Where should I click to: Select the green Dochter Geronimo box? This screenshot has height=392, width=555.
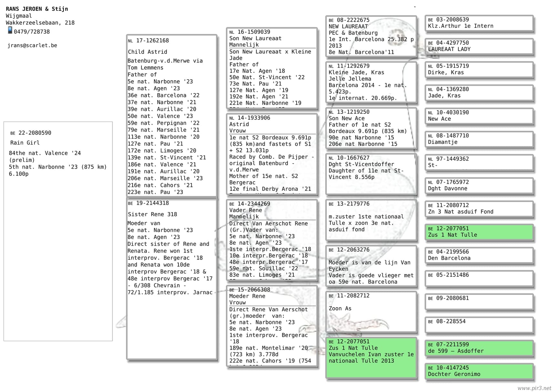click(x=479, y=371)
